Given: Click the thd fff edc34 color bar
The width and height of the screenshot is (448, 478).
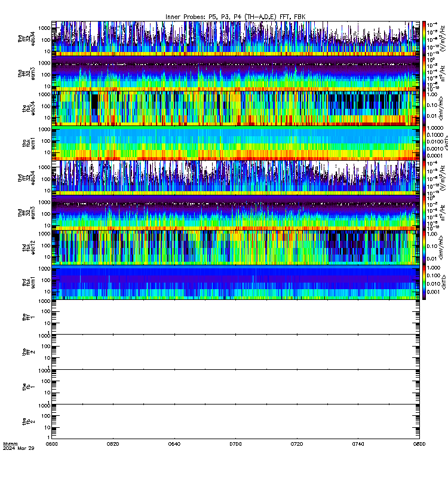Looking at the screenshot, I should pos(424,177).
